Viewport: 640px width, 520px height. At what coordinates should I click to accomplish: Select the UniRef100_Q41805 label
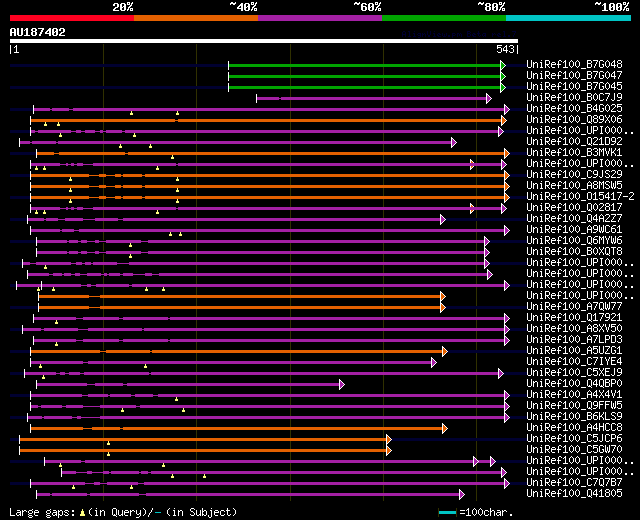tap(574, 493)
